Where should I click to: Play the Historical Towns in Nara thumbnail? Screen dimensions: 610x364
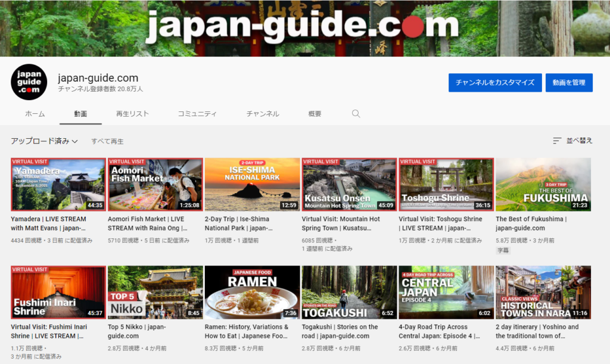click(x=543, y=293)
